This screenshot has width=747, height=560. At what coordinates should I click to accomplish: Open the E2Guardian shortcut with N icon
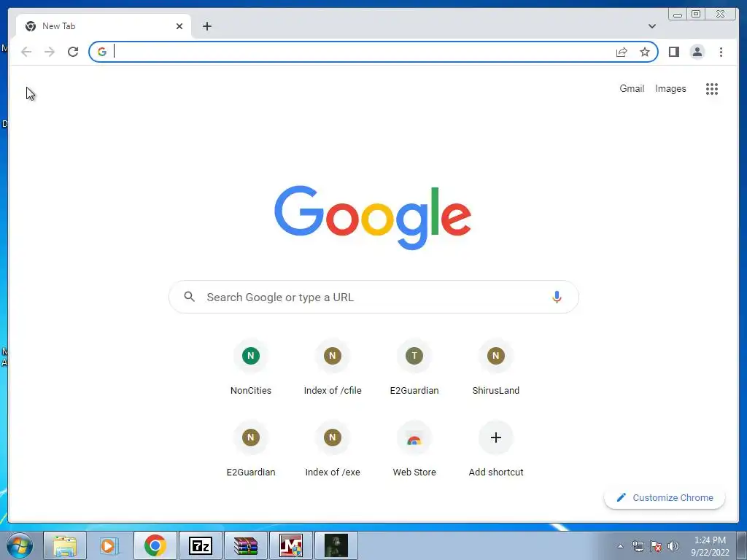pos(251,450)
